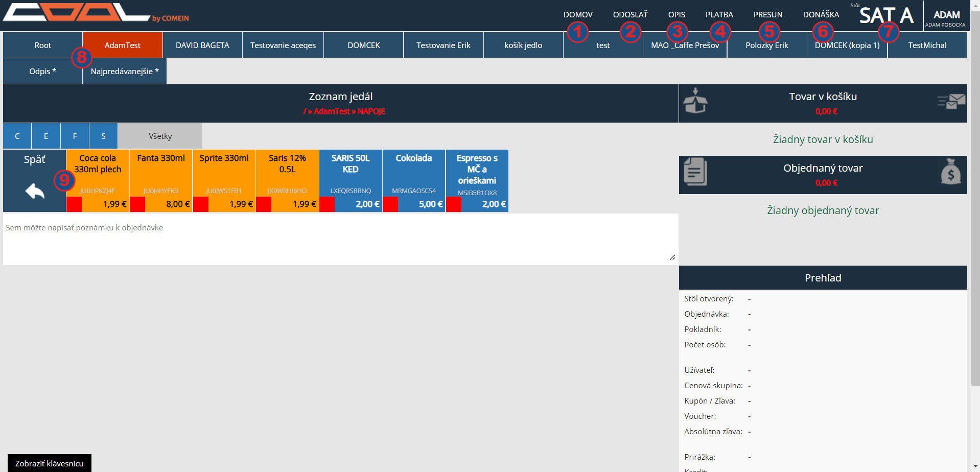
Task: Filter items by letter C
Action: pos(17,136)
